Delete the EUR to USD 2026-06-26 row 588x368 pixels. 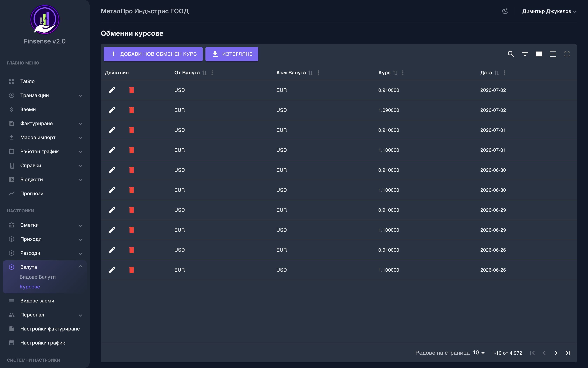(x=131, y=270)
